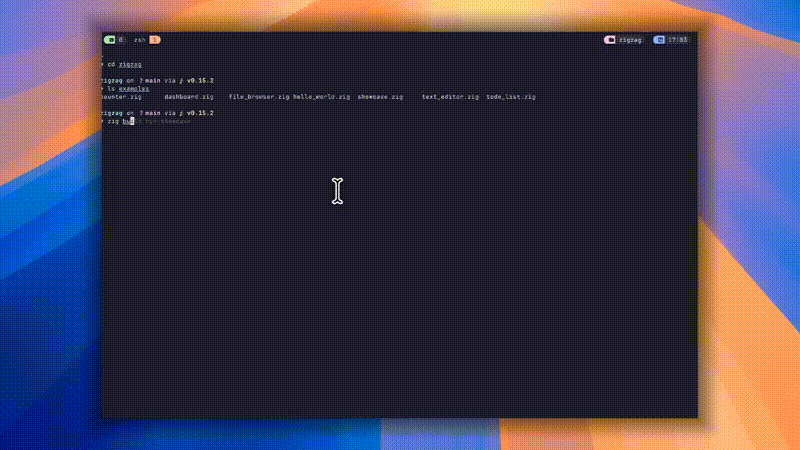Click the todo_list.zig file name
Image resolution: width=800 pixels, height=450 pixels.
pyautogui.click(x=511, y=97)
